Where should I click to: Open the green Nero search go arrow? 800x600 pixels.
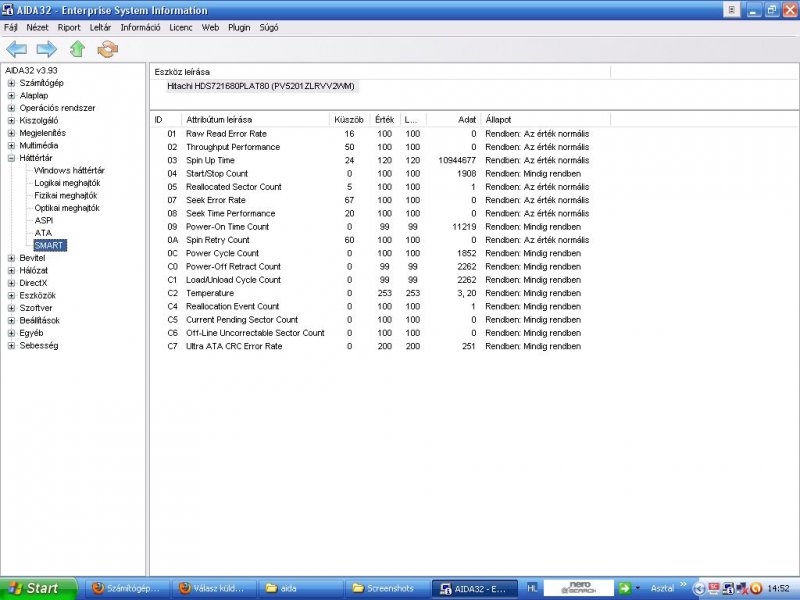click(x=624, y=588)
